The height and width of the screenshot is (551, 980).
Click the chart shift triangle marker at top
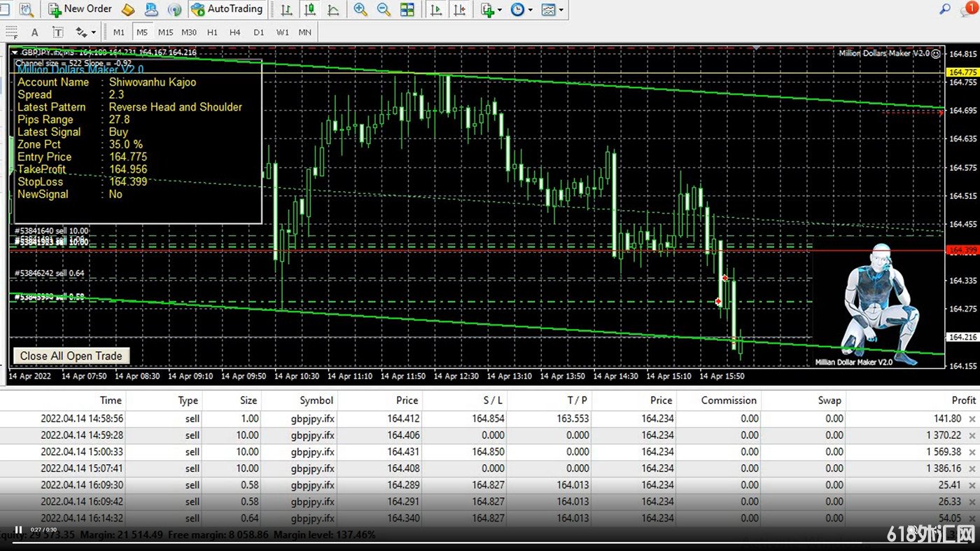click(756, 48)
